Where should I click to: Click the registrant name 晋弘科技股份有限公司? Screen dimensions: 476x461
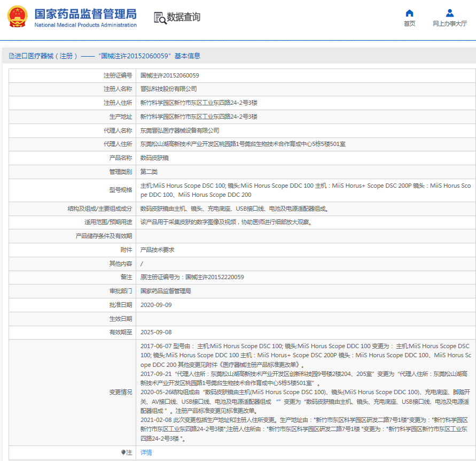(x=168, y=89)
